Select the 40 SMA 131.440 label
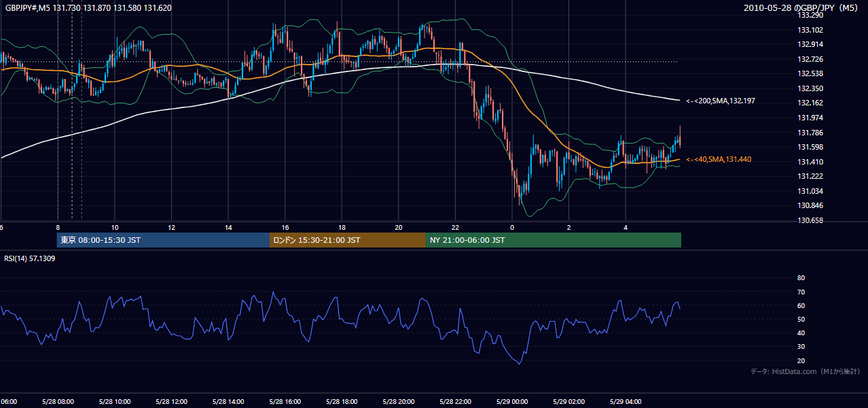This screenshot has width=868, height=408. click(x=719, y=159)
